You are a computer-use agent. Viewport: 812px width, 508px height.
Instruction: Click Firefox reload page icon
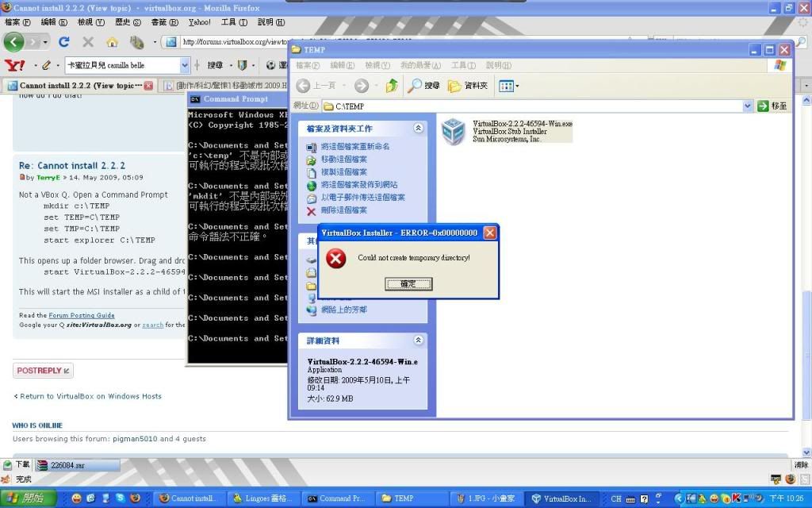pos(64,42)
